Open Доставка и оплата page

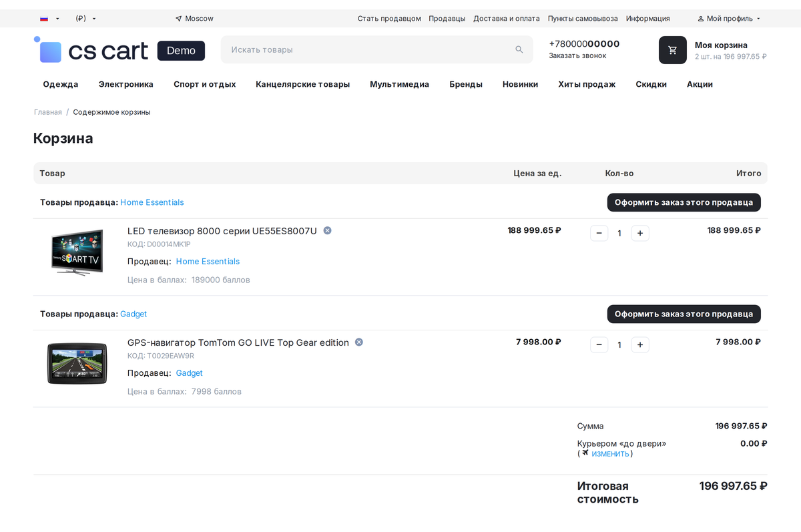tap(507, 19)
